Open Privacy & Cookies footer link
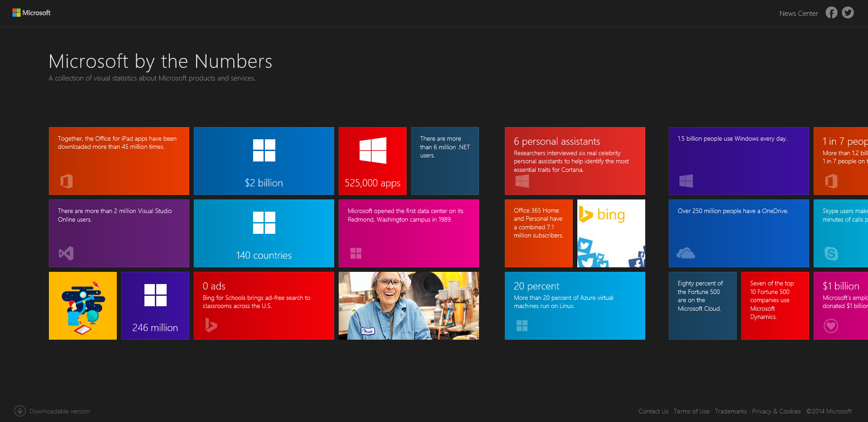This screenshot has width=868, height=422. [x=777, y=411]
